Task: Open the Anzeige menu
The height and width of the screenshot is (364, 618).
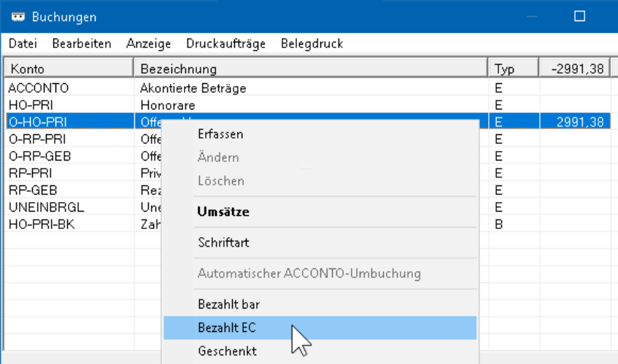Action: pos(149,43)
